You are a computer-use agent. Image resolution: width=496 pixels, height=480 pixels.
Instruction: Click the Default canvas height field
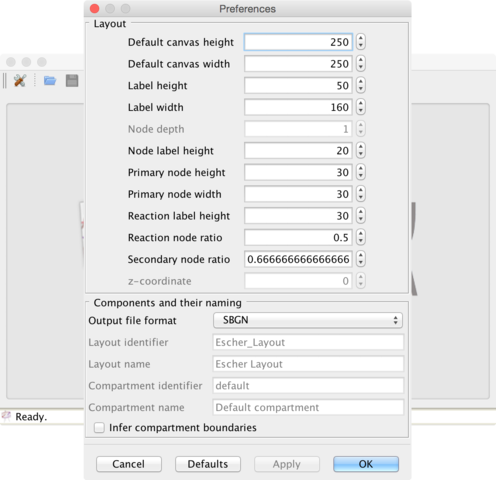pos(298,42)
